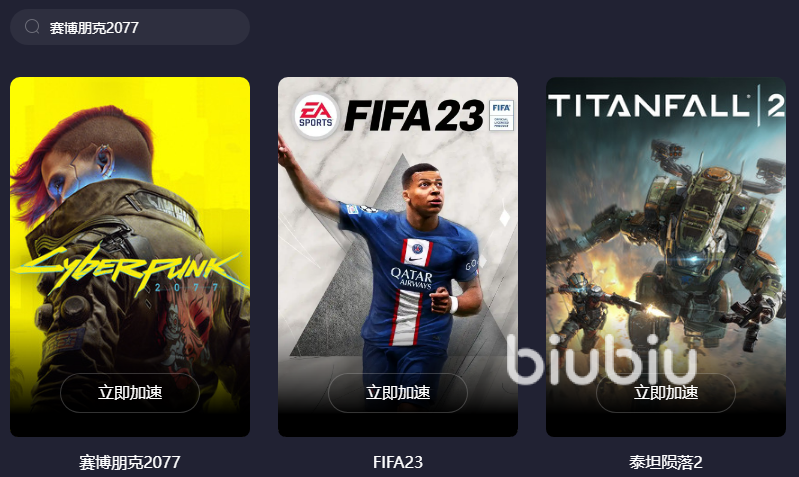
Task: Click the Qatar Airways sponsor on jersey
Action: click(412, 278)
